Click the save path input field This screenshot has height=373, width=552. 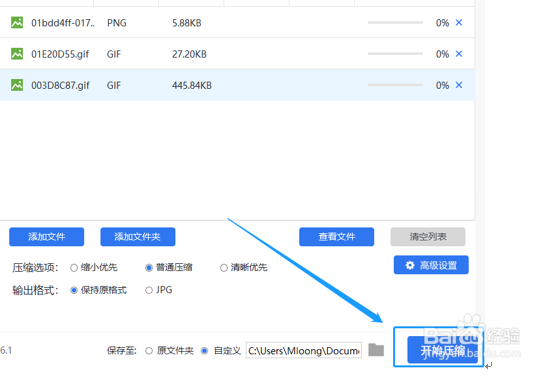(304, 350)
